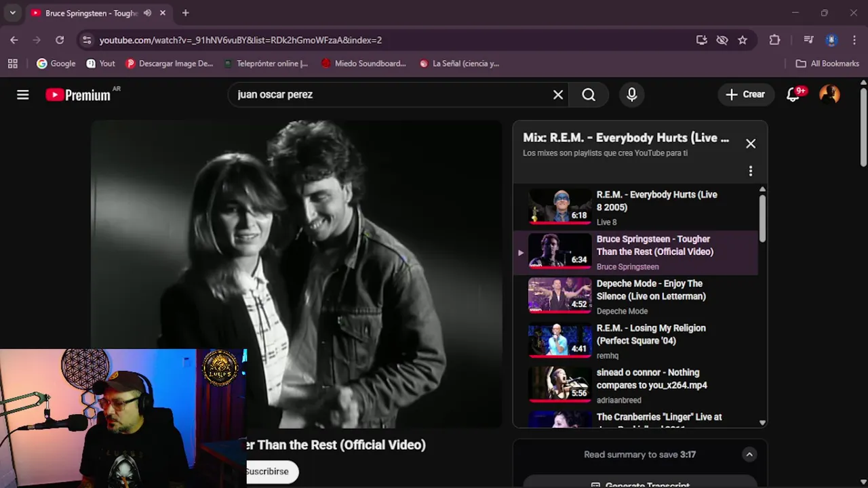Play Depeche Mode Enjoy The Silence thumbnail
This screenshot has width=868, height=488.
click(559, 295)
